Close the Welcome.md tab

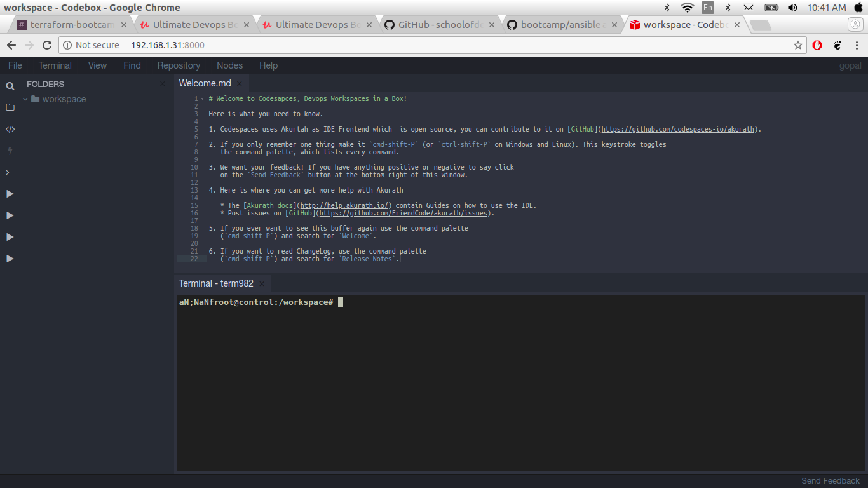tap(240, 84)
